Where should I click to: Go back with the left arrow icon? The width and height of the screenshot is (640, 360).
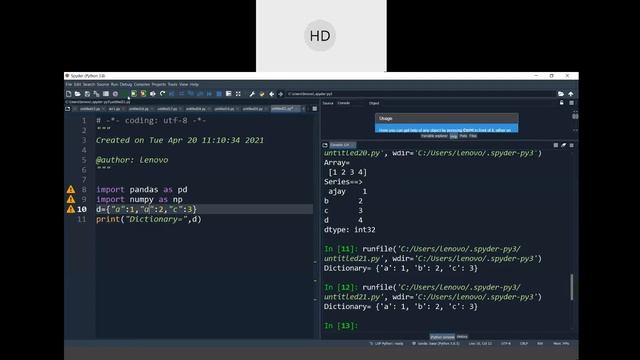coord(271,94)
